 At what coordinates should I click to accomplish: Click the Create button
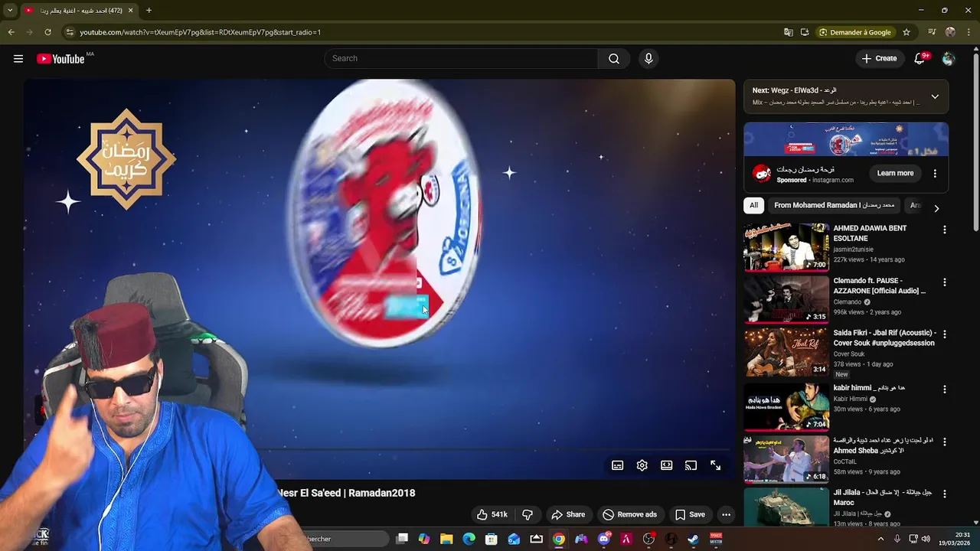(879, 59)
